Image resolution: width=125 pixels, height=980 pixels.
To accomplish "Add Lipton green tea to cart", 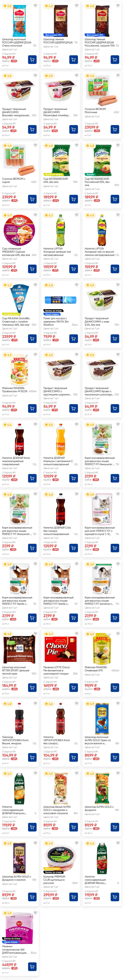I will tap(73, 269).
